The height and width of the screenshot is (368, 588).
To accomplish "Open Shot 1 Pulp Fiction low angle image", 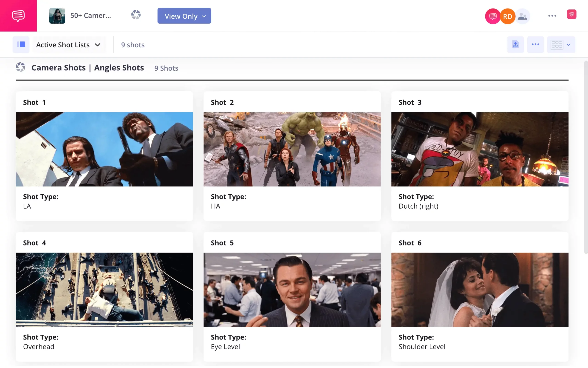I will [x=105, y=149].
